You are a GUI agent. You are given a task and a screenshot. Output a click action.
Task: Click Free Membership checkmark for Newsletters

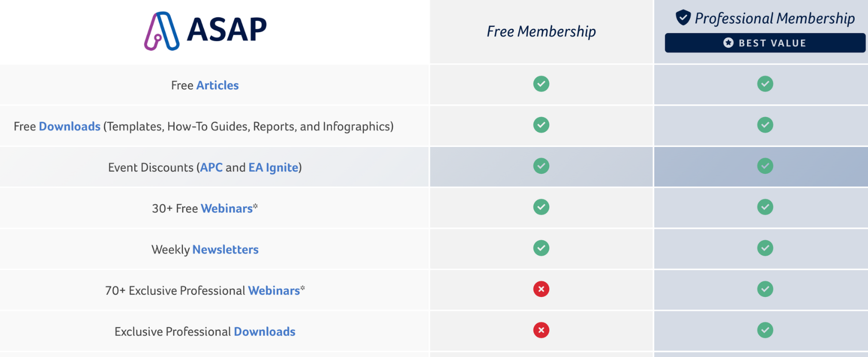541,248
